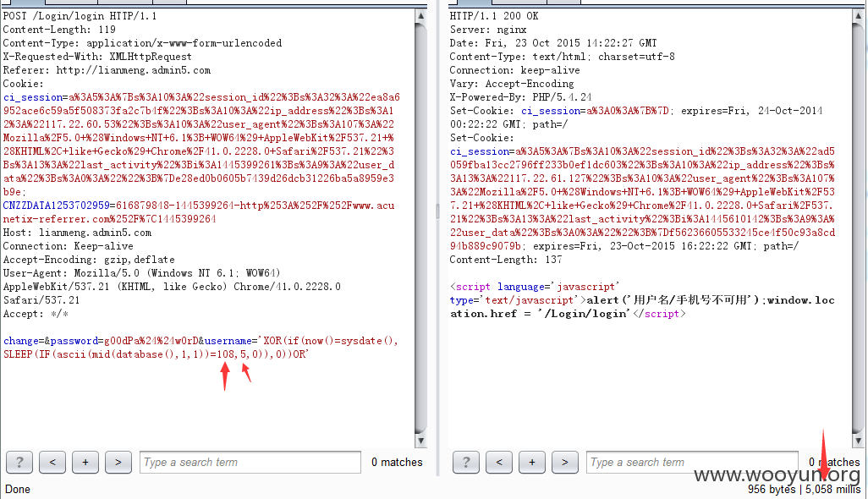Focus the request panel search field
Image resolution: width=868 pixels, height=499 pixels.
pos(250,462)
